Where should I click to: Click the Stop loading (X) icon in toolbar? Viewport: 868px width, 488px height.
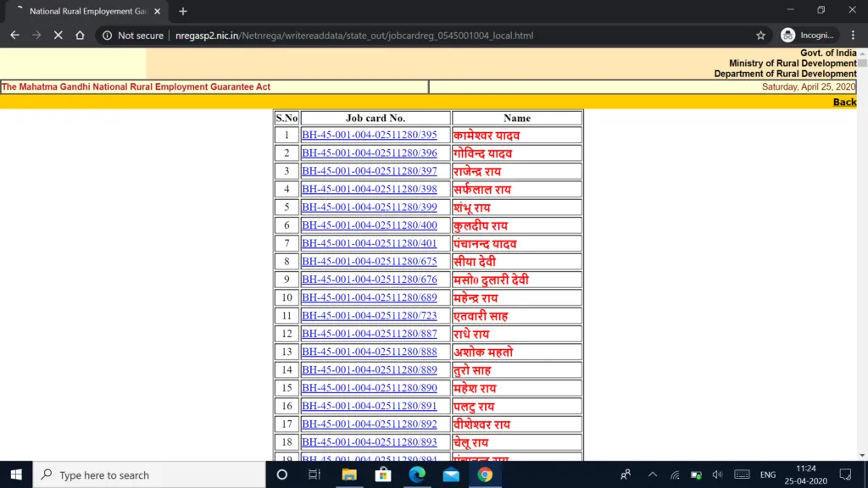coord(57,36)
